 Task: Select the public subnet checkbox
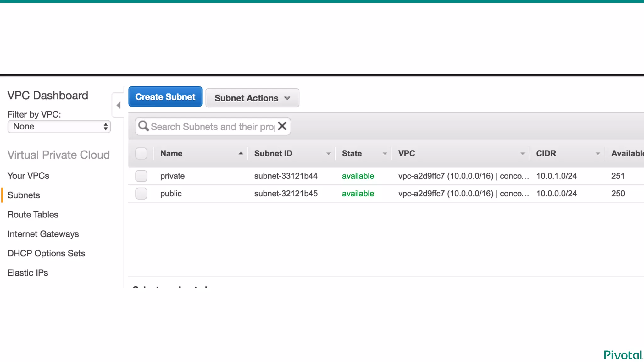pos(141,194)
